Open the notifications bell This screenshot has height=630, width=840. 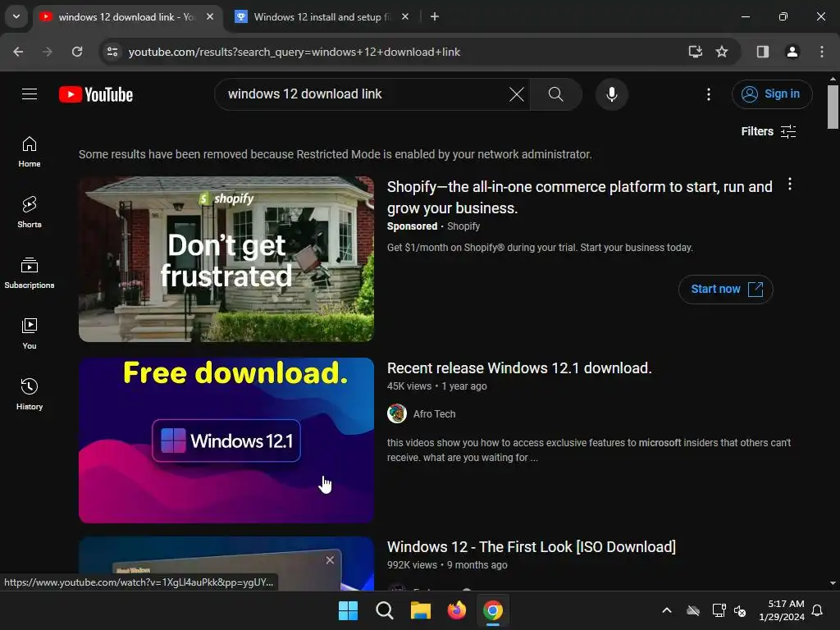click(x=818, y=610)
